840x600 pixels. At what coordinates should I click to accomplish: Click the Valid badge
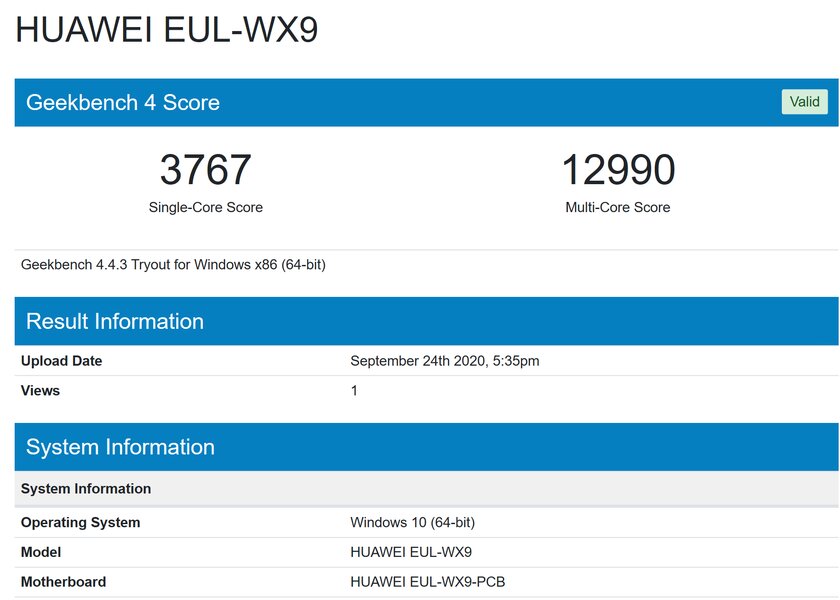pyautogui.click(x=804, y=102)
